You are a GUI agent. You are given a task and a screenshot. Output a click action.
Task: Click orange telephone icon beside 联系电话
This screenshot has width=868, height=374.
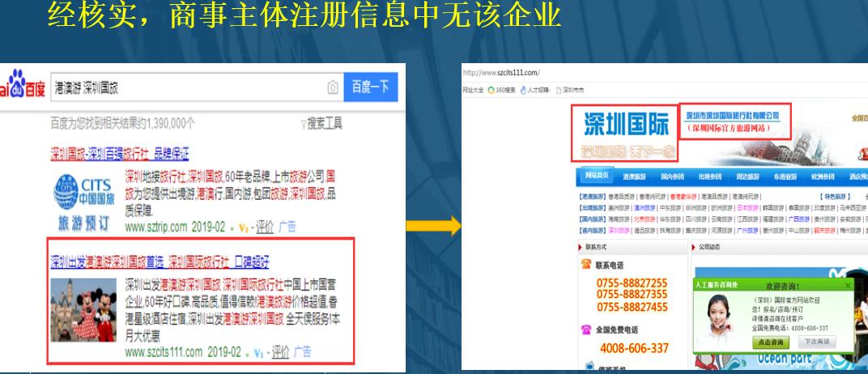[x=586, y=265]
